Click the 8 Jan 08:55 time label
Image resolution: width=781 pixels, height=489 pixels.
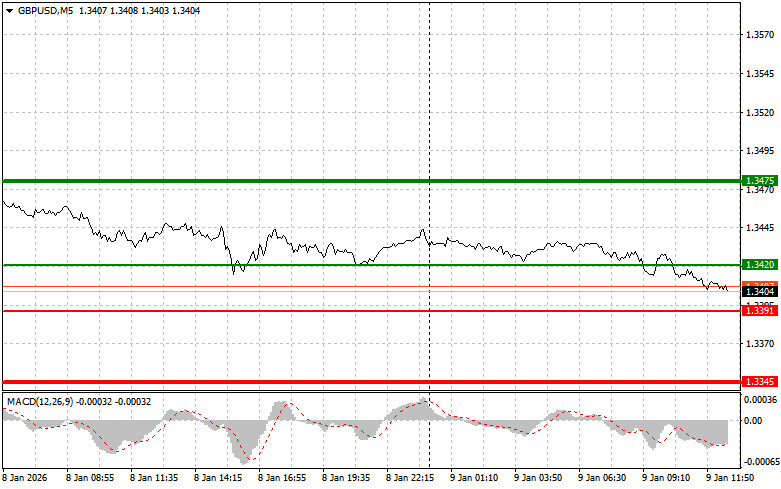pos(90,478)
